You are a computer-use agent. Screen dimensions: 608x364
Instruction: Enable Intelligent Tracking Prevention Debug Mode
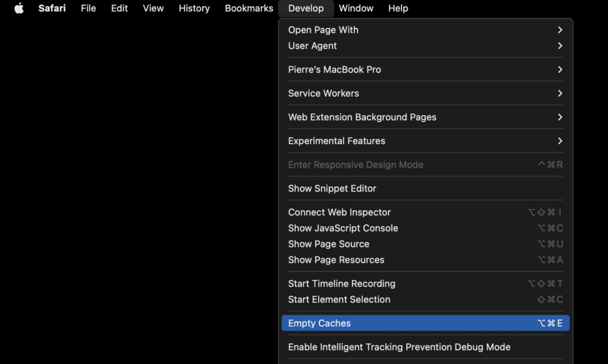[425, 347]
